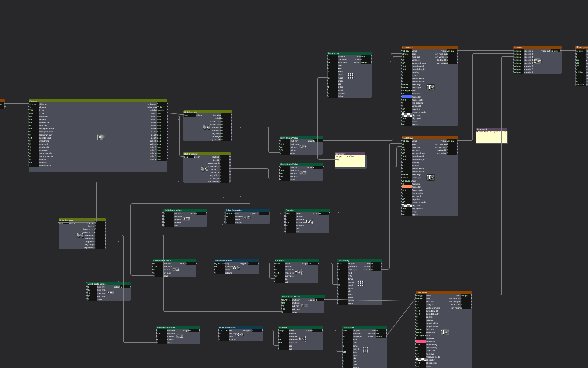588x368 pixels.
Task: Toggle median filt value on Eyes++
Action: point(34,123)
